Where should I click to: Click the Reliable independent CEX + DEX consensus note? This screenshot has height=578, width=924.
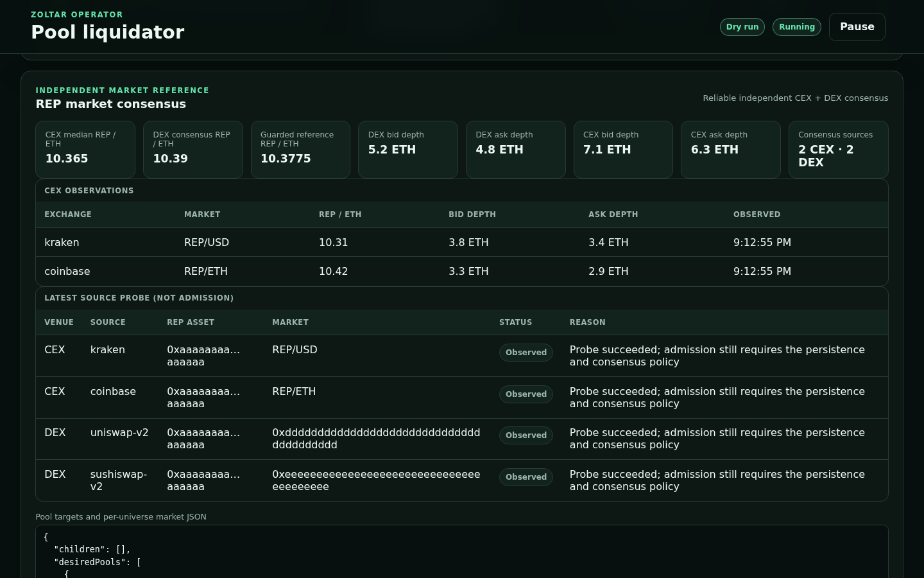[x=796, y=98]
